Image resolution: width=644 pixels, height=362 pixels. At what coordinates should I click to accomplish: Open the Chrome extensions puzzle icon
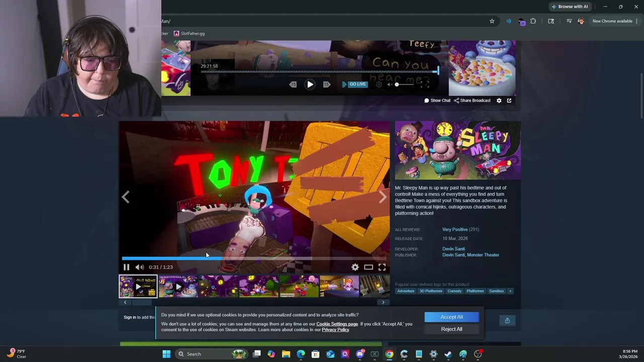[x=533, y=21]
